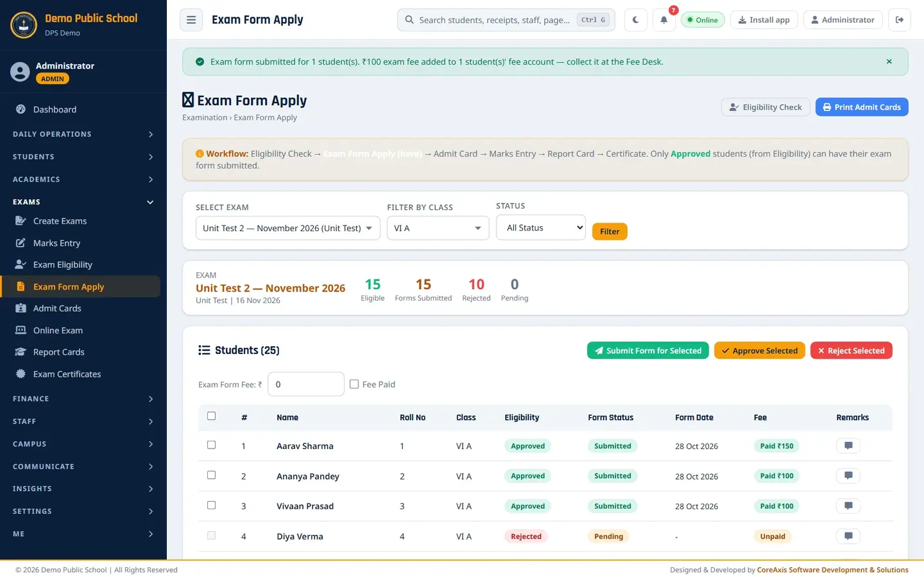Open Admit Cards from sidebar

80,308
